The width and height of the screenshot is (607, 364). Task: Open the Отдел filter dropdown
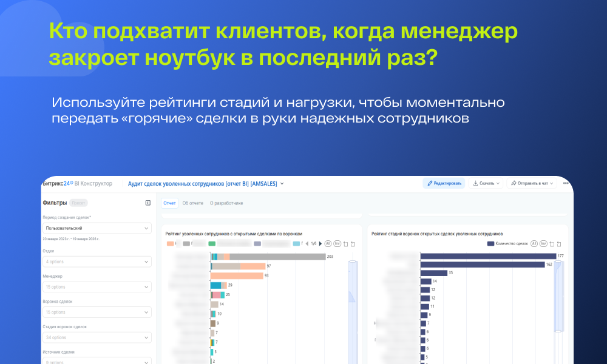[x=97, y=261]
